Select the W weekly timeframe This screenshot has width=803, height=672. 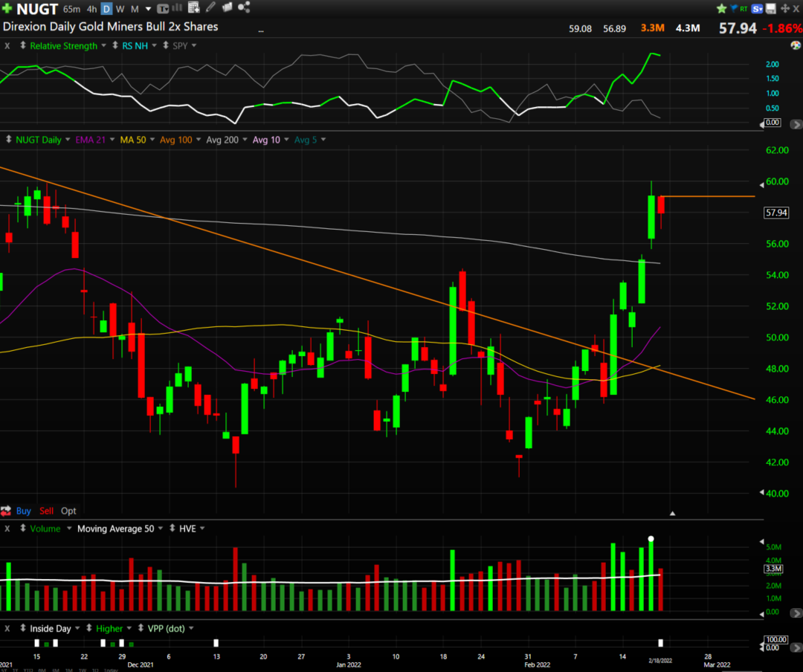coord(120,9)
